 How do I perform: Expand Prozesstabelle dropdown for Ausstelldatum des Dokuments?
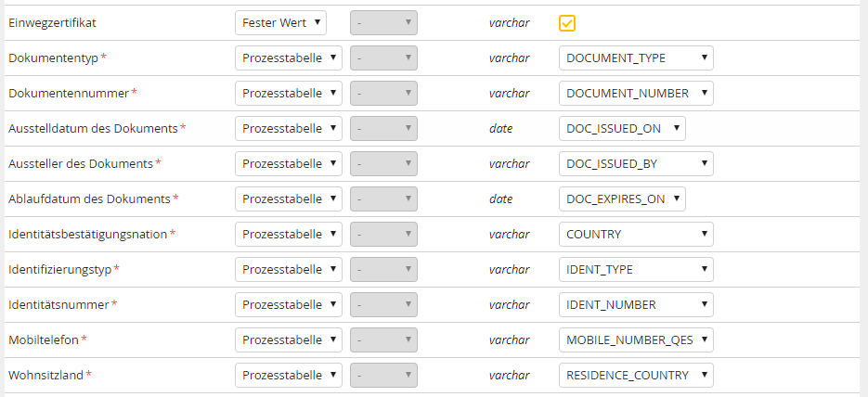coord(289,129)
